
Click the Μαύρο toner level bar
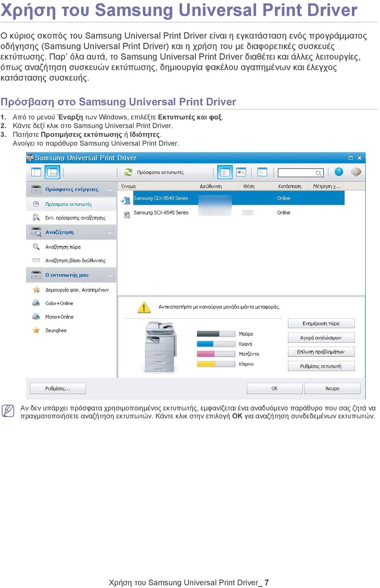(216, 334)
